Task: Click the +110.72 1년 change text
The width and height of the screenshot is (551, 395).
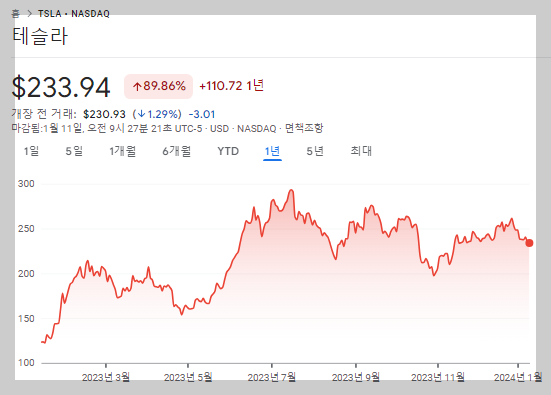Action: click(x=232, y=86)
